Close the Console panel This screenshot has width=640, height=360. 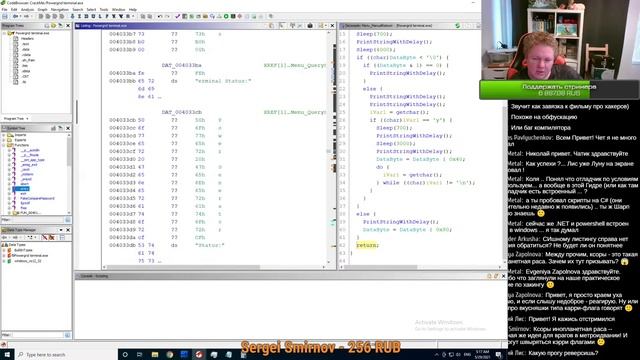coord(503,276)
